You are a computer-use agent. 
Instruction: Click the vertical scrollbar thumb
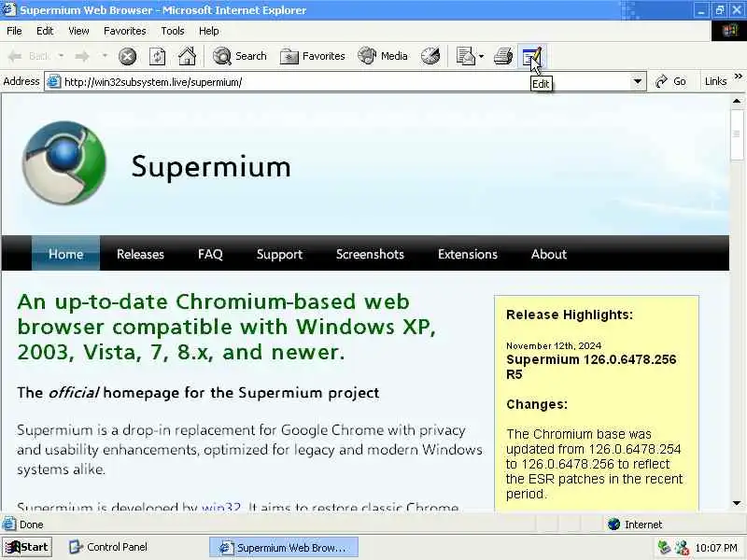[737, 134]
